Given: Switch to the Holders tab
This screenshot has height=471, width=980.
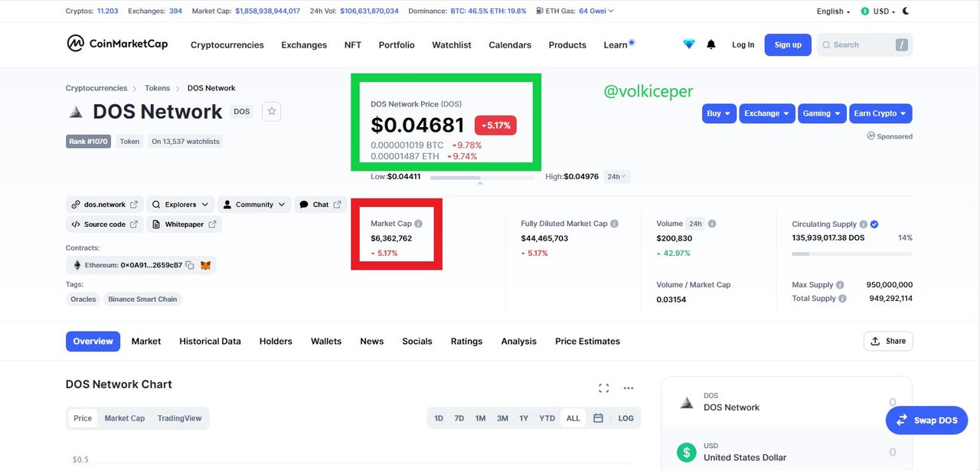Looking at the screenshot, I should click(x=276, y=342).
